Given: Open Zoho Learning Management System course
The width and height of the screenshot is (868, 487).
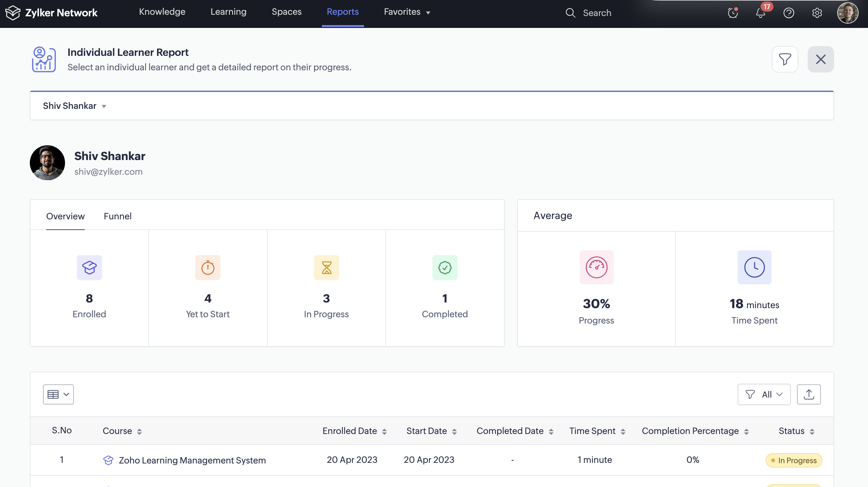Looking at the screenshot, I should pos(192,460).
